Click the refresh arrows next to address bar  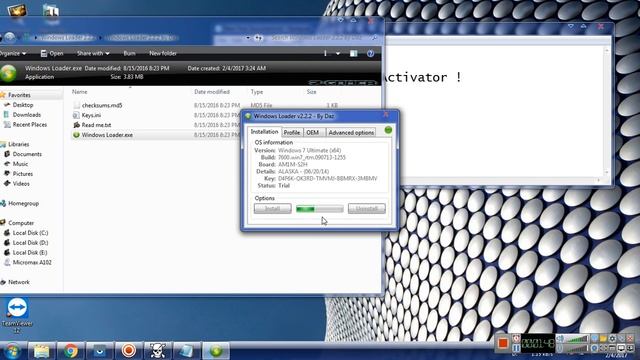(259, 38)
